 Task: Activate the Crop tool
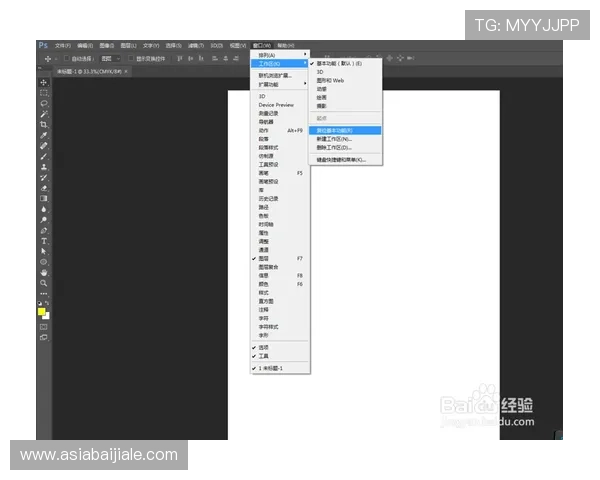coord(44,124)
